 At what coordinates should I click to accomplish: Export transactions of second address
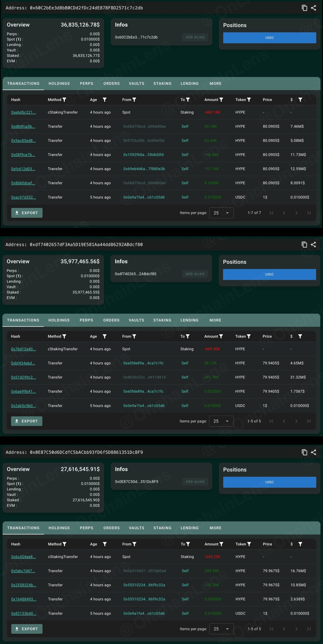click(x=26, y=421)
